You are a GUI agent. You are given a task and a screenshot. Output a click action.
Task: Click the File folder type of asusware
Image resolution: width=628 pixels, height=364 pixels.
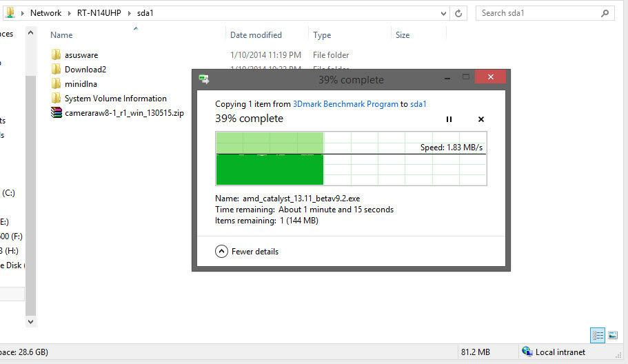[331, 55]
